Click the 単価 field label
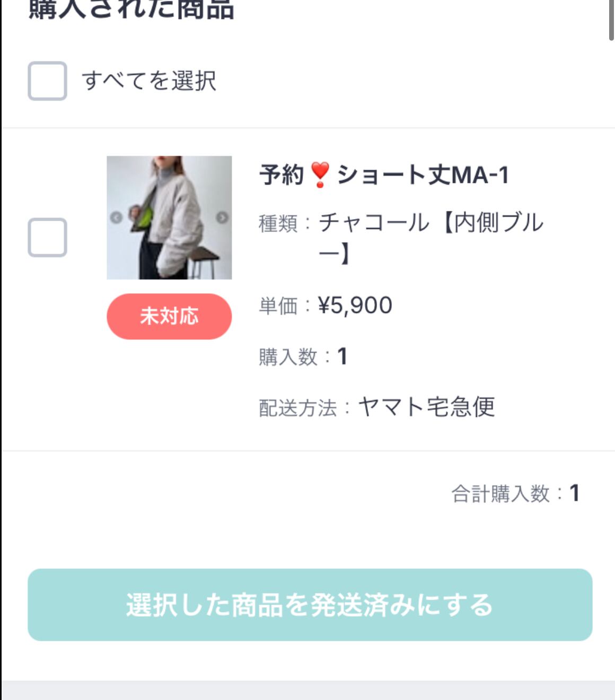The width and height of the screenshot is (615, 700). point(278,306)
